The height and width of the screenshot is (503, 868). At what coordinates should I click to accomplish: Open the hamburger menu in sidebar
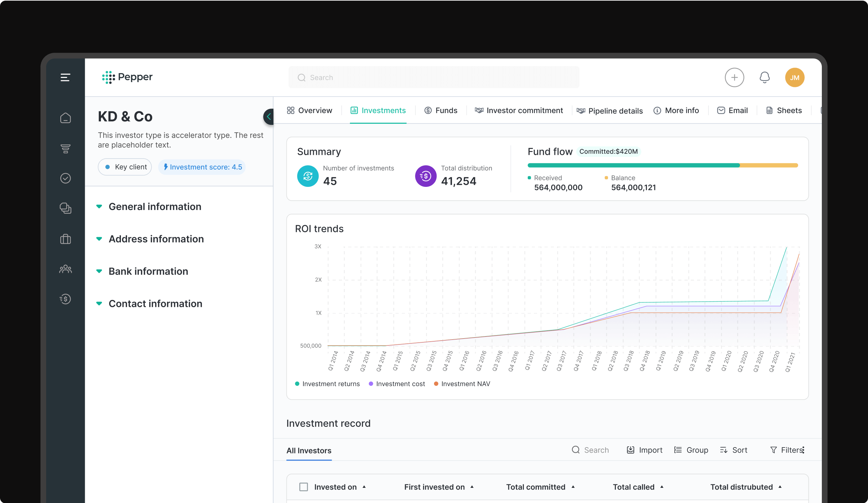[x=65, y=77]
